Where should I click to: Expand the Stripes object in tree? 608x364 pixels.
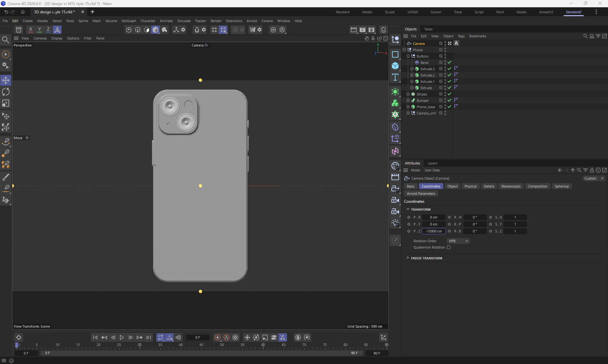[x=408, y=94]
